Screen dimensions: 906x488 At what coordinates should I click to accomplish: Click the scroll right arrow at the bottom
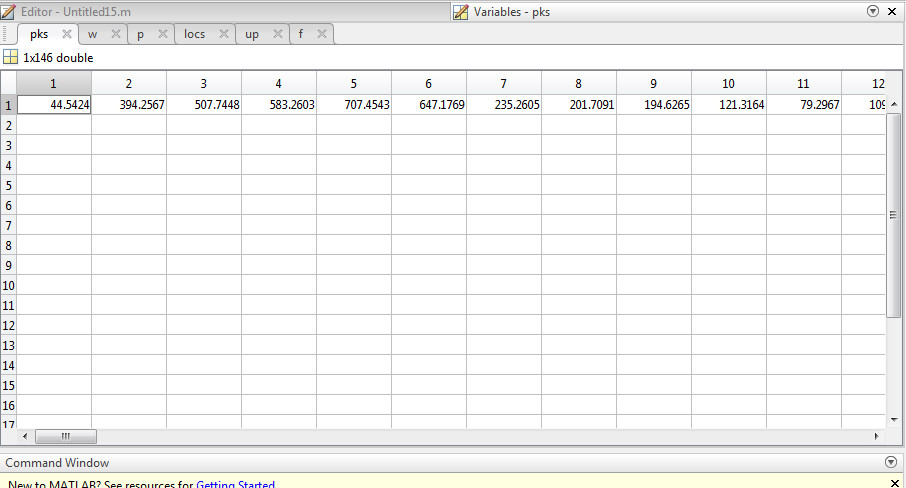point(877,436)
